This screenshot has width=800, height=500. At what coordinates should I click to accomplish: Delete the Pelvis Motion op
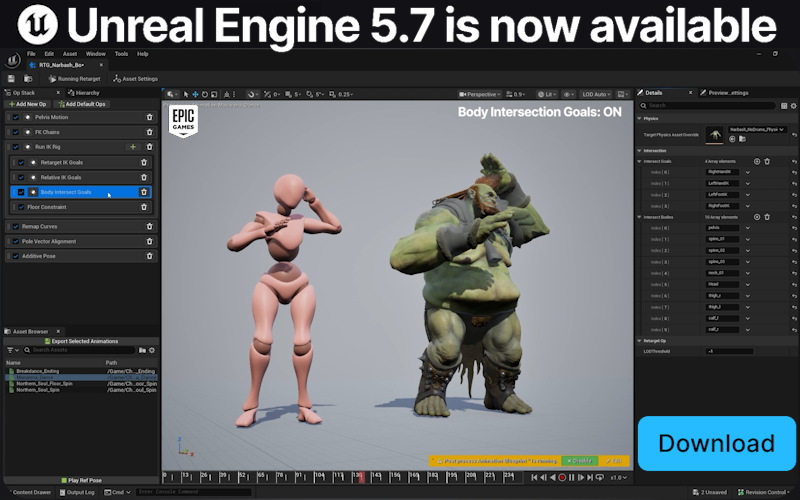point(150,117)
